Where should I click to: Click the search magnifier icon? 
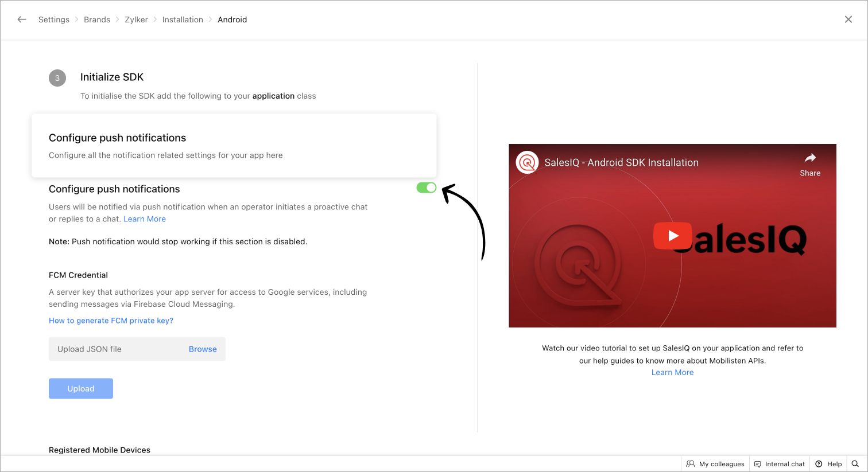pyautogui.click(x=855, y=464)
